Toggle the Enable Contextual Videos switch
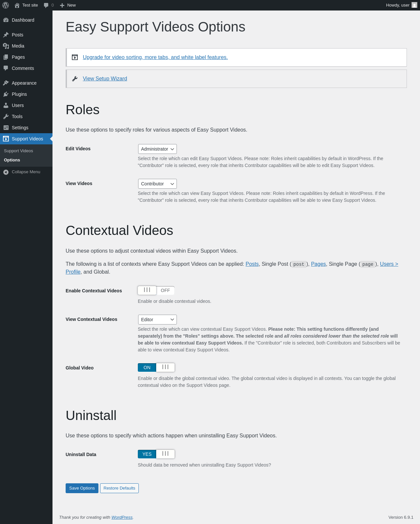Viewport: 420px width, 524px height. 156,290
